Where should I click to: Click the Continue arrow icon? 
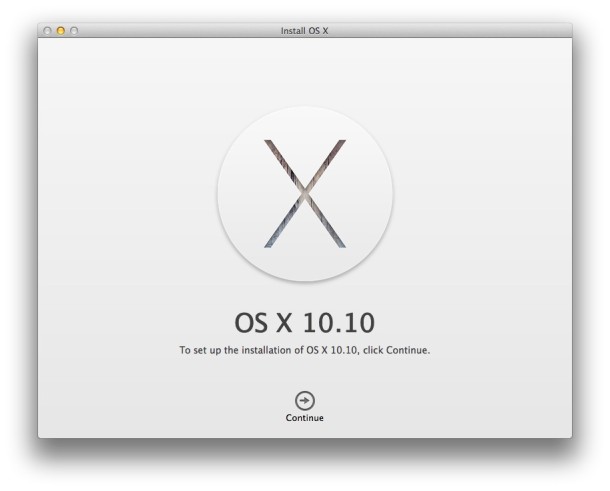(305, 401)
